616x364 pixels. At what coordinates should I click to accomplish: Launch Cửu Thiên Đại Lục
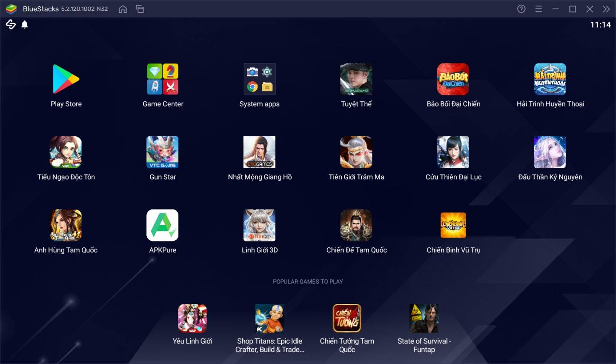[453, 152]
